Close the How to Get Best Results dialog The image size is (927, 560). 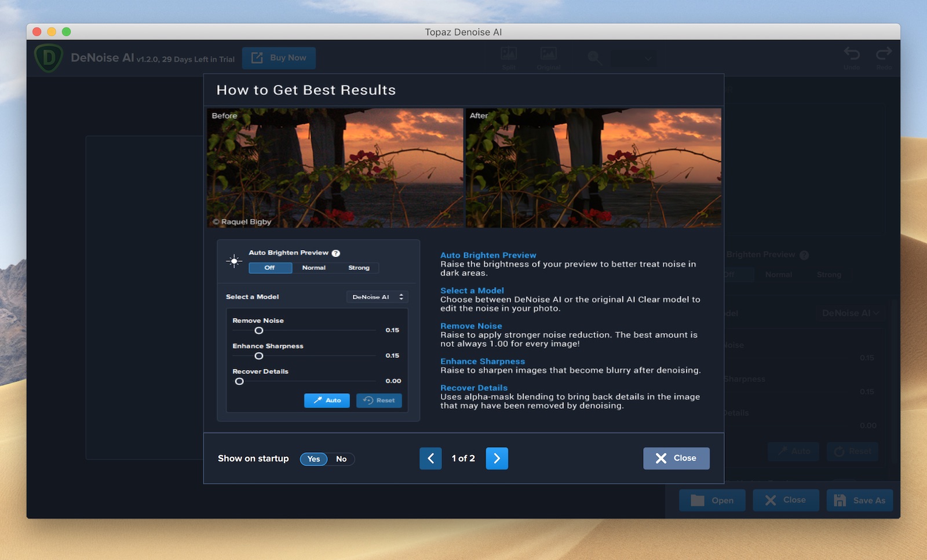tap(676, 458)
